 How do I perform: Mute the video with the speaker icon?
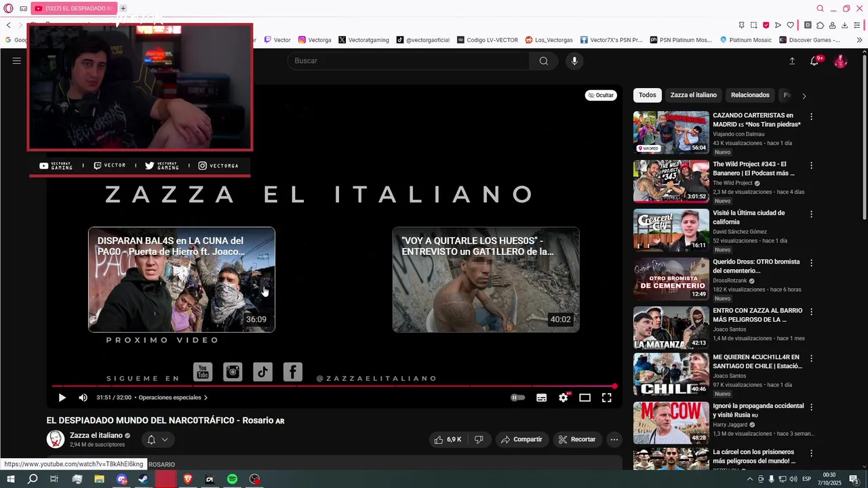pos(83,398)
